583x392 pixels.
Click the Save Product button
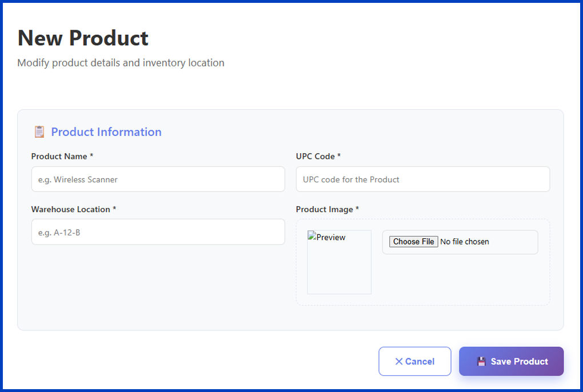(x=511, y=361)
